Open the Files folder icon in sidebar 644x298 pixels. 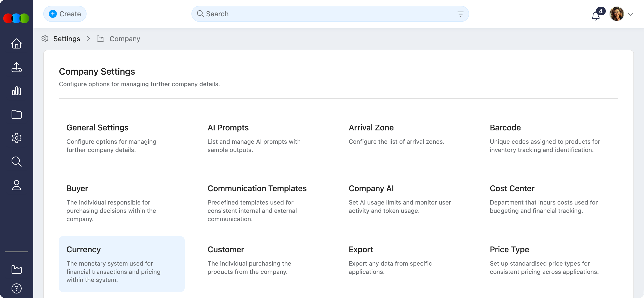click(x=16, y=114)
